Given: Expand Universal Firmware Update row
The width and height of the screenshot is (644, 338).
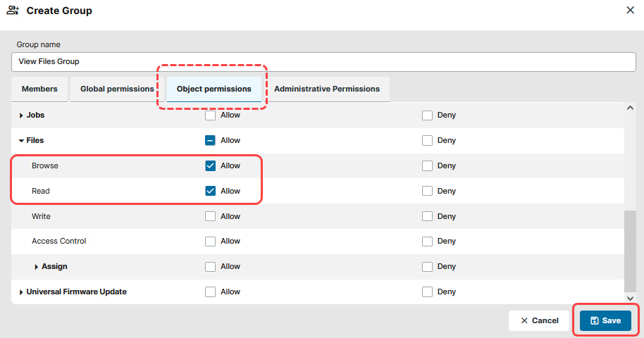Looking at the screenshot, I should [21, 292].
